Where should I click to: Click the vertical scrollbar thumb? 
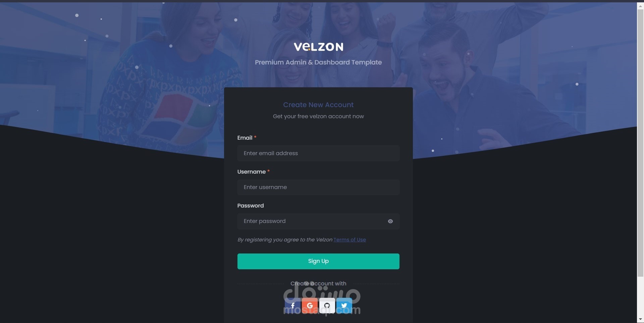(640, 143)
